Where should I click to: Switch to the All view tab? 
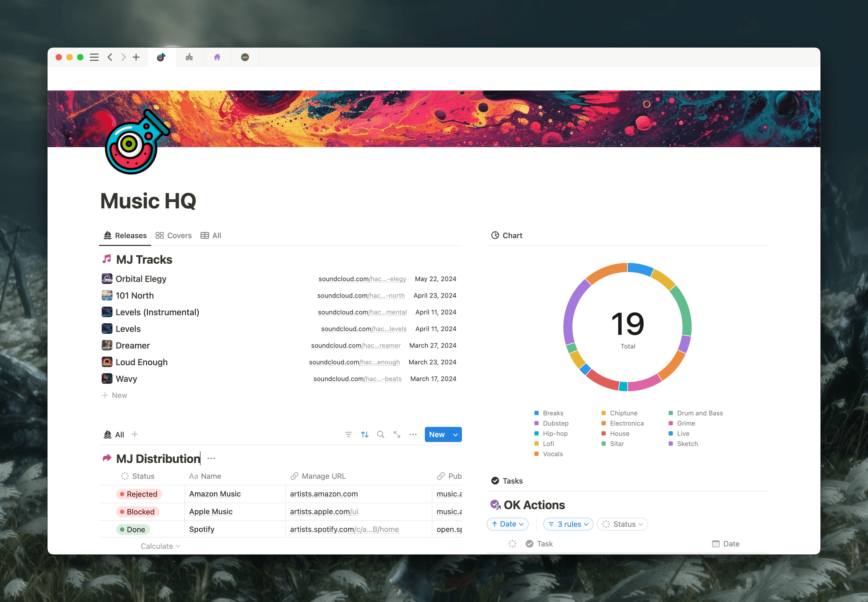coord(211,235)
